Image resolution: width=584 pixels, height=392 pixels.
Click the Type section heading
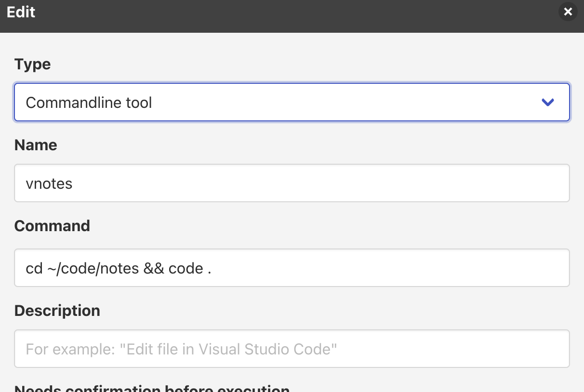32,64
